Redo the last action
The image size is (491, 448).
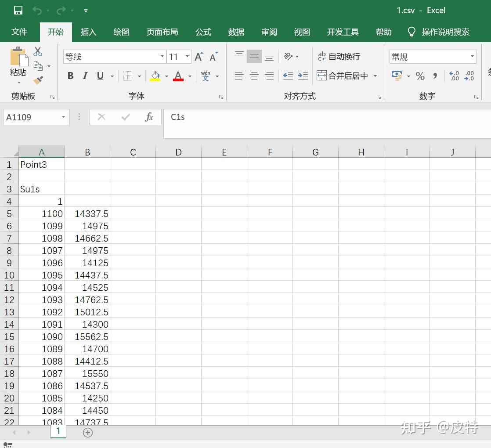(61, 11)
